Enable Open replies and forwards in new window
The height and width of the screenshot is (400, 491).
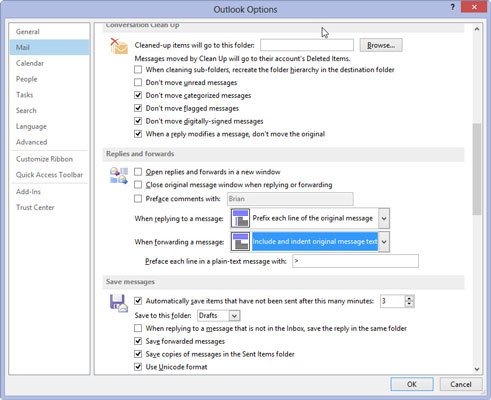tap(138, 172)
